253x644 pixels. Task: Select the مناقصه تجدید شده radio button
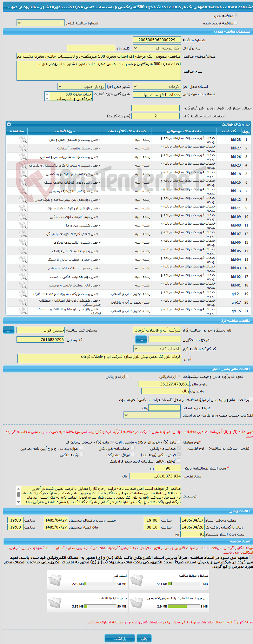click(x=236, y=23)
